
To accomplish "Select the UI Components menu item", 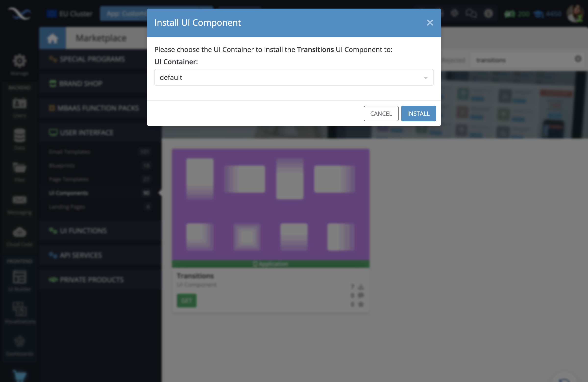I will coord(69,192).
